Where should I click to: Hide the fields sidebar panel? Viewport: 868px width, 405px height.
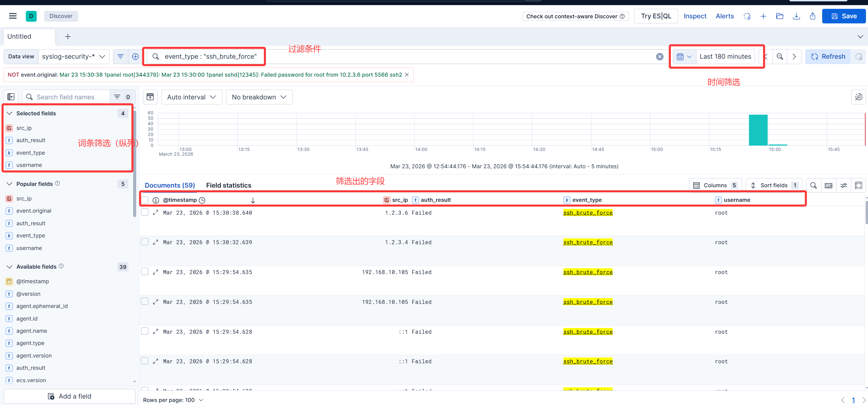pos(11,97)
